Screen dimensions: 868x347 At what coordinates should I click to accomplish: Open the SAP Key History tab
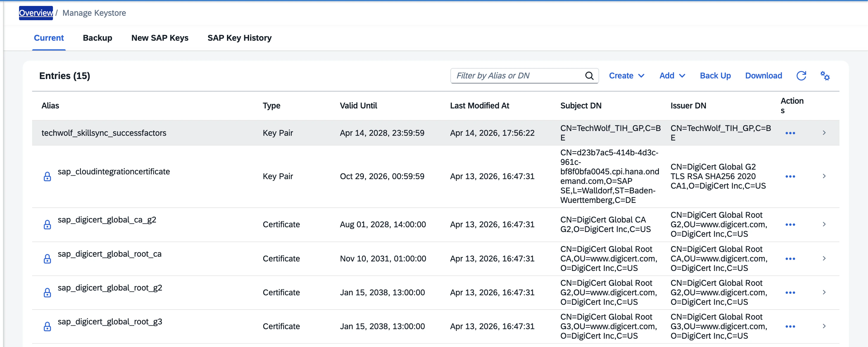[239, 38]
